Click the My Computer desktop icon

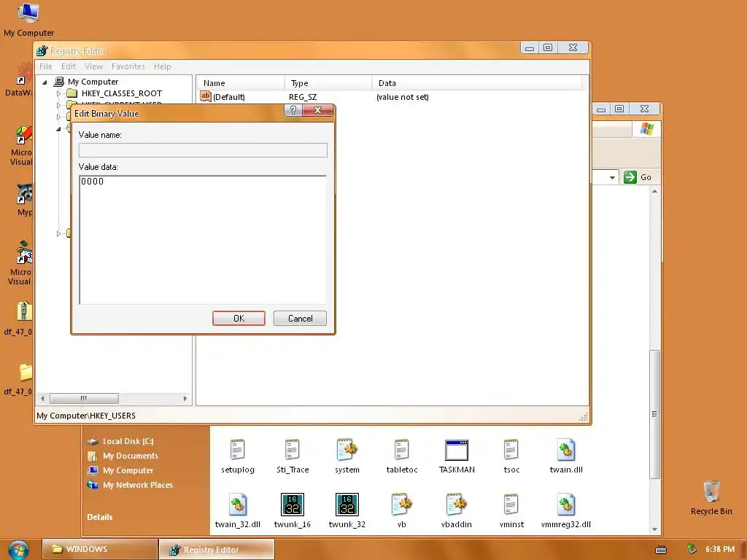coord(28,12)
